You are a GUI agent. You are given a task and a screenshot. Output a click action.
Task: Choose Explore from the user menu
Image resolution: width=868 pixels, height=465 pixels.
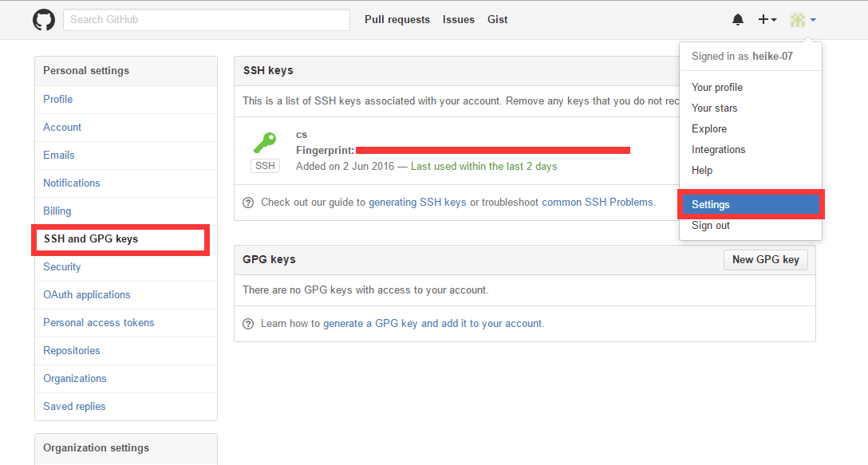[750, 129]
